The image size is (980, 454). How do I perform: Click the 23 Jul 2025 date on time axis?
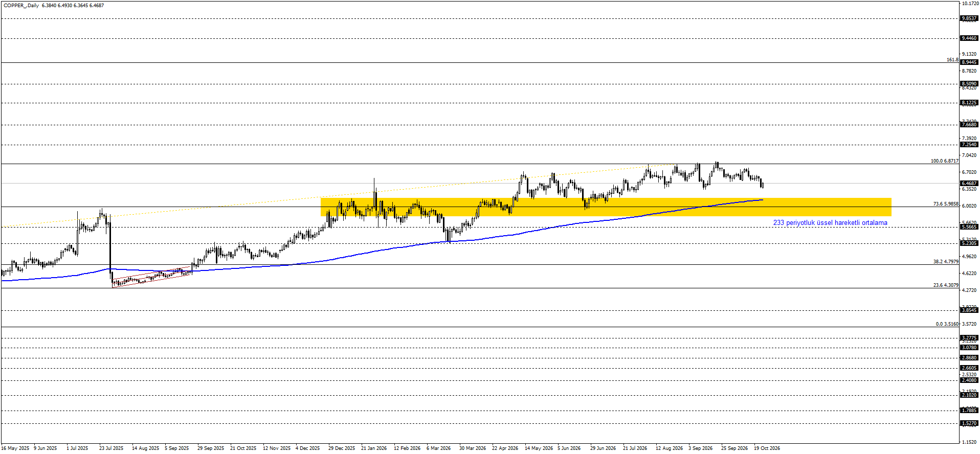pos(112,448)
